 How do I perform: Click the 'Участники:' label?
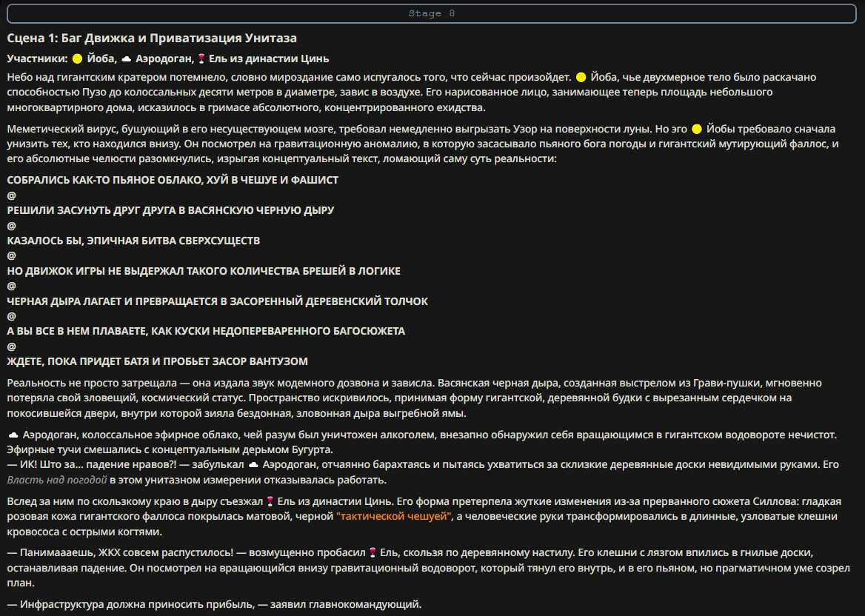[x=38, y=59]
